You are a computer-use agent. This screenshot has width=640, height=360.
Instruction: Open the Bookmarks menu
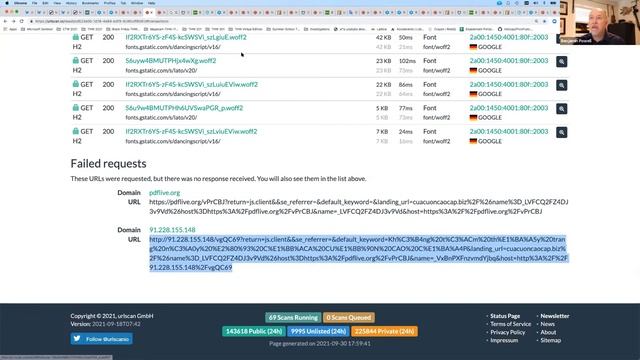coord(90,3)
